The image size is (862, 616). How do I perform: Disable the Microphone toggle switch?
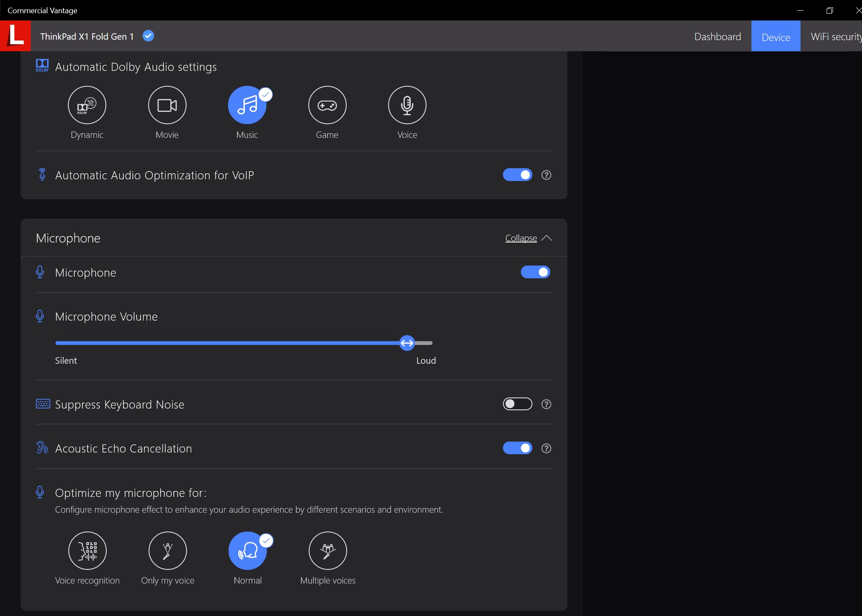click(535, 272)
